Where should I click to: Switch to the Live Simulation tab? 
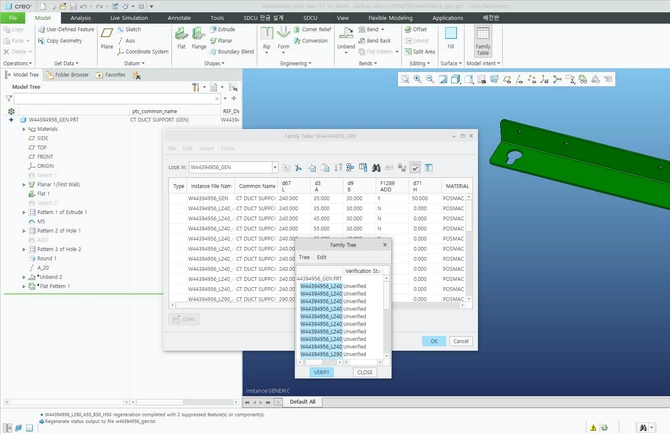(x=129, y=18)
